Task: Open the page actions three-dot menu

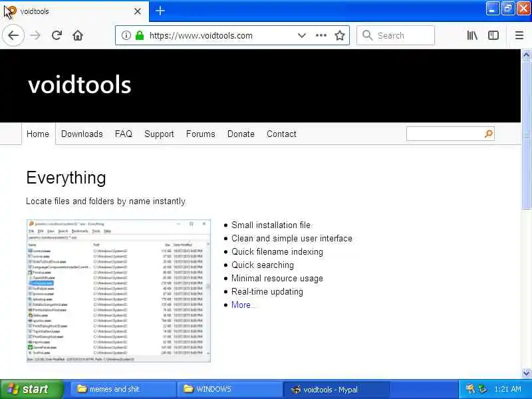Action: click(321, 35)
